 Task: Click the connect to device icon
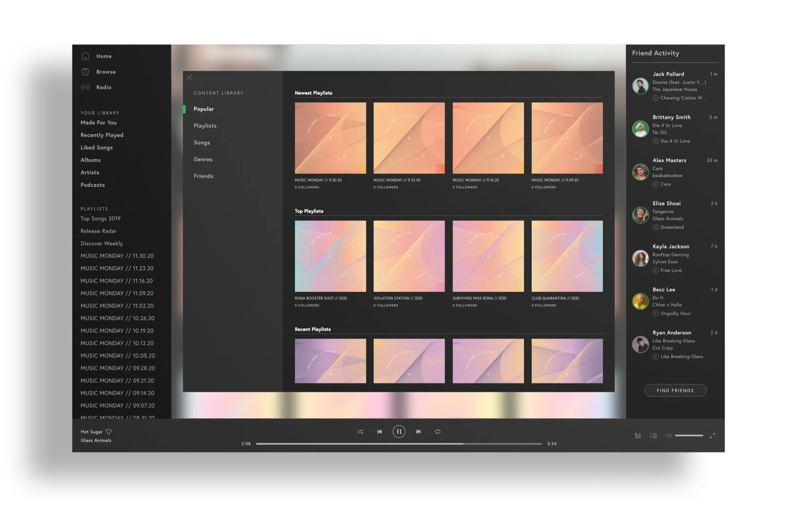point(653,436)
